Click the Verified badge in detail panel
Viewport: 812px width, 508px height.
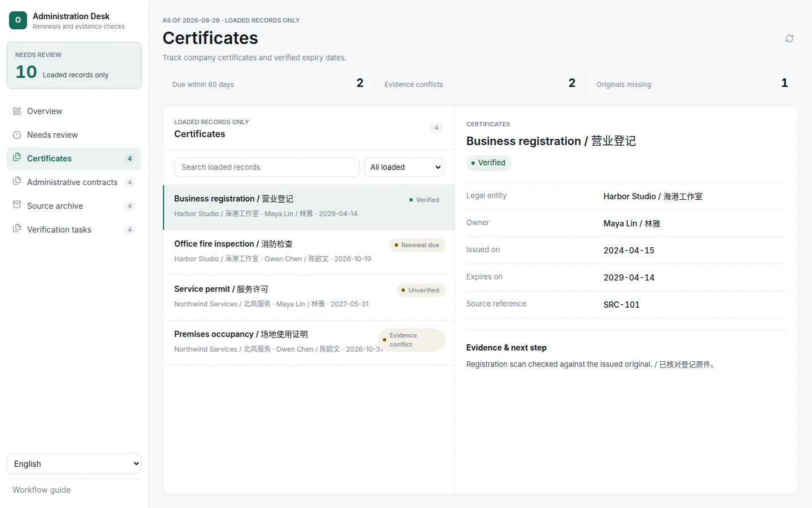[x=489, y=163]
